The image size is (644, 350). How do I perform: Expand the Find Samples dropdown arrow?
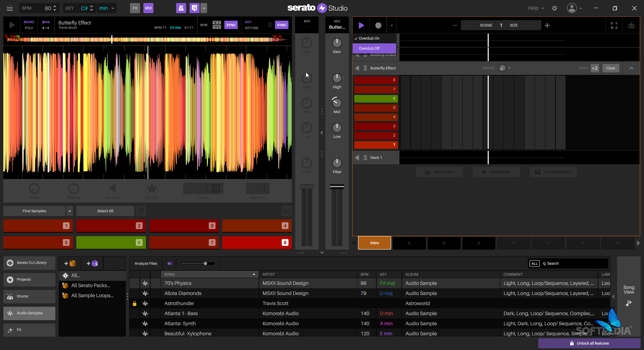pos(70,211)
